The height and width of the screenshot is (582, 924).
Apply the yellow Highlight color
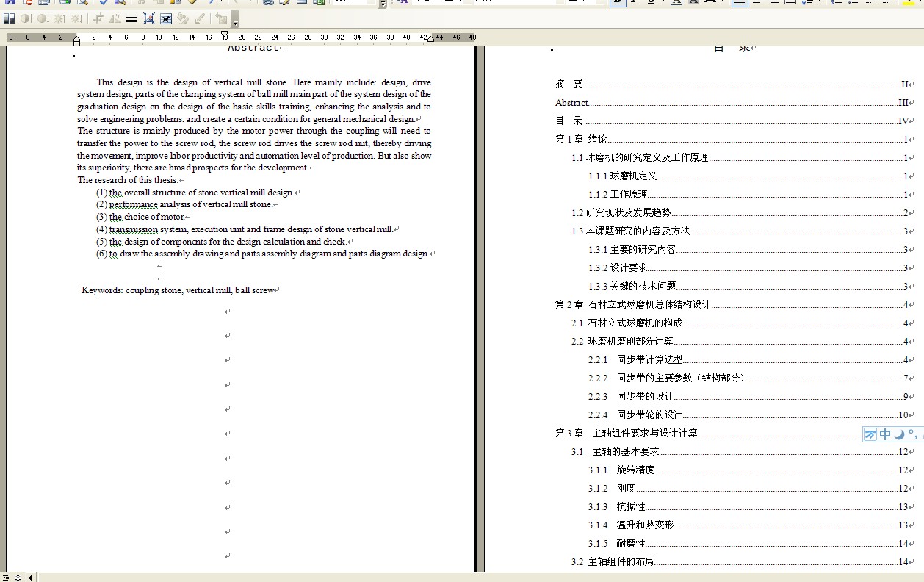[x=908, y=3]
